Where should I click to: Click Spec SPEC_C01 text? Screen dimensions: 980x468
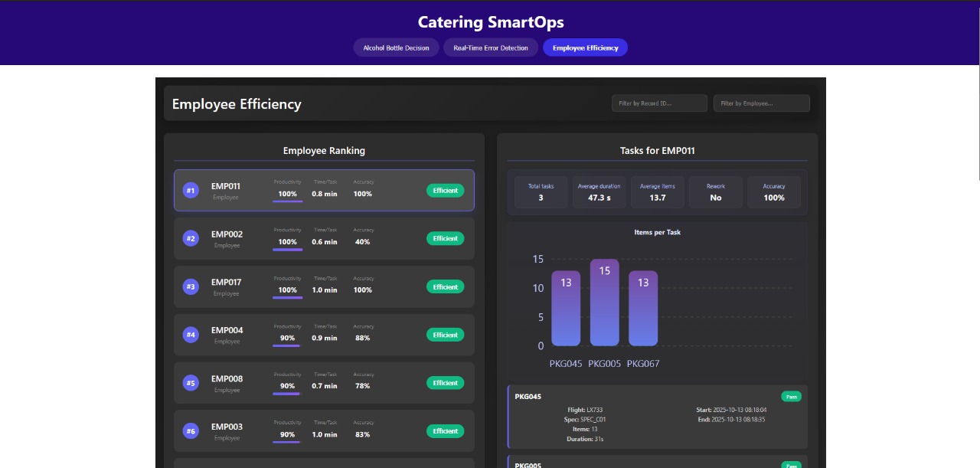pyautogui.click(x=584, y=420)
